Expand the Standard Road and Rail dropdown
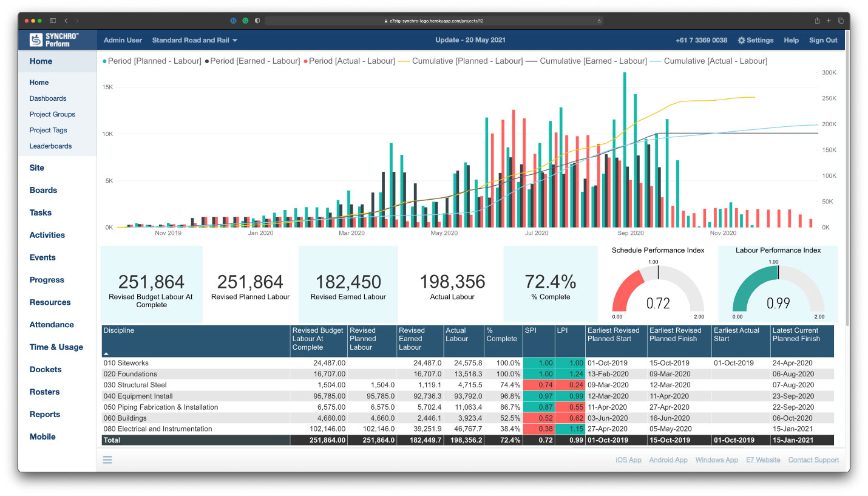 194,41
